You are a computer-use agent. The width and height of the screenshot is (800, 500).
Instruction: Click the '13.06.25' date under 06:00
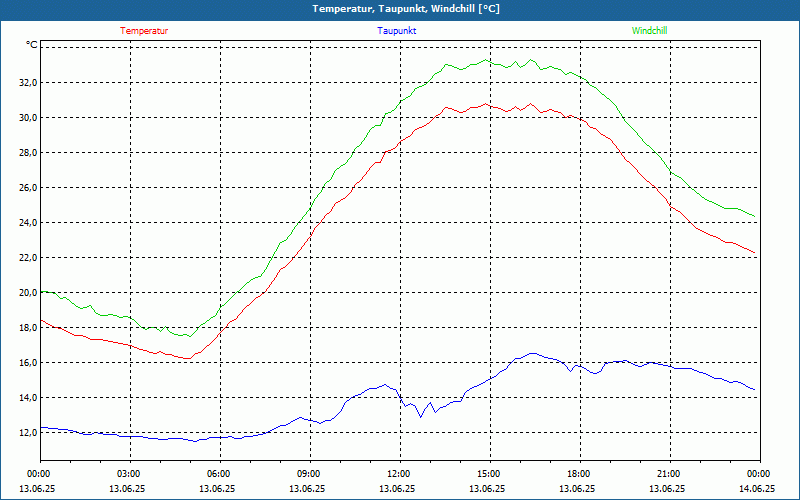click(x=217, y=488)
